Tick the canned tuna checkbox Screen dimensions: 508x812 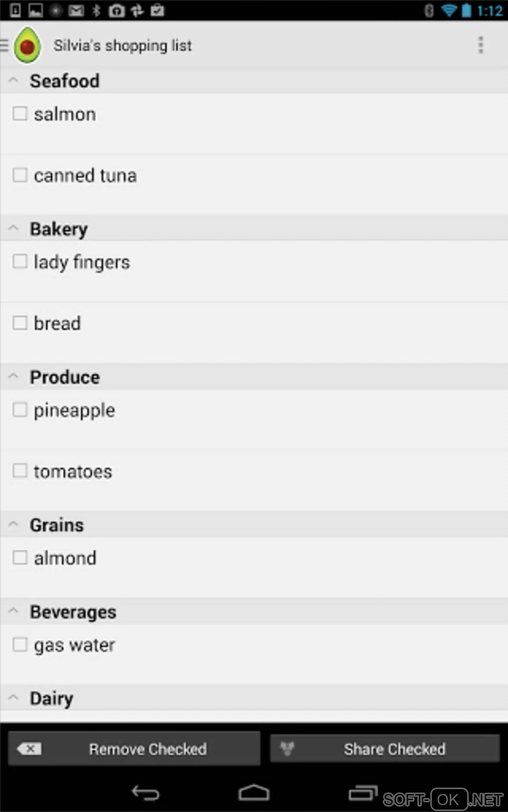click(x=20, y=175)
